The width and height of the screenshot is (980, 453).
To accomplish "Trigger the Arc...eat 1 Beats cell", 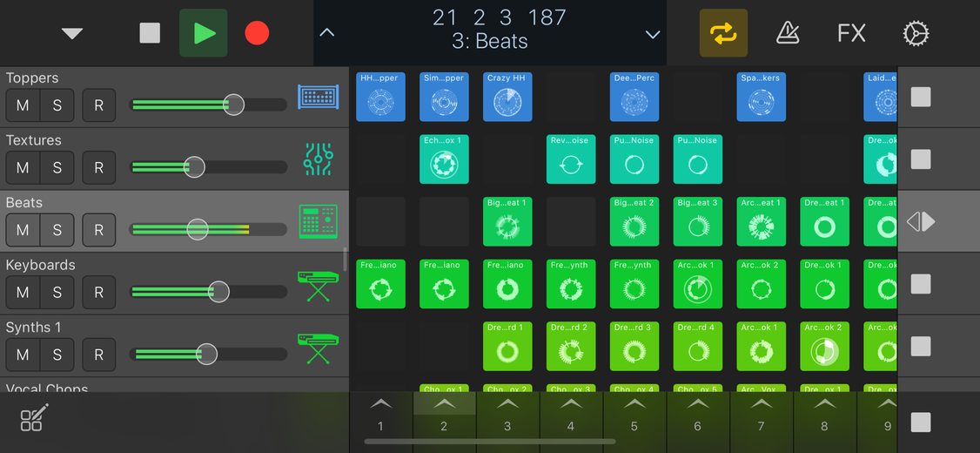I will (x=762, y=221).
